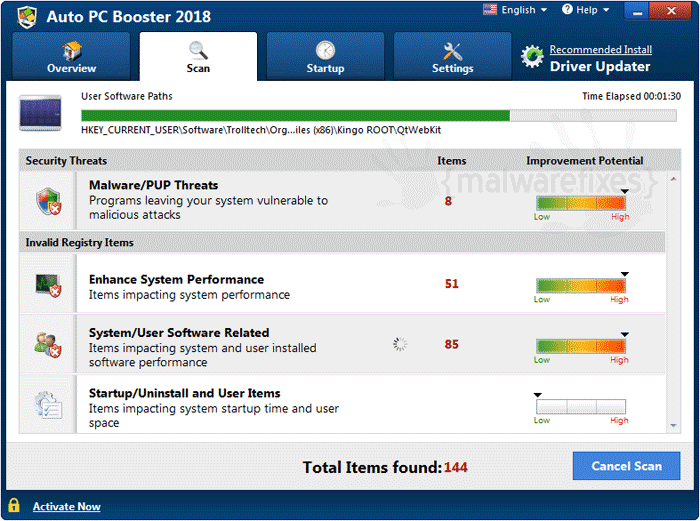
Task: Click the Security Threats column header
Action: [66, 161]
